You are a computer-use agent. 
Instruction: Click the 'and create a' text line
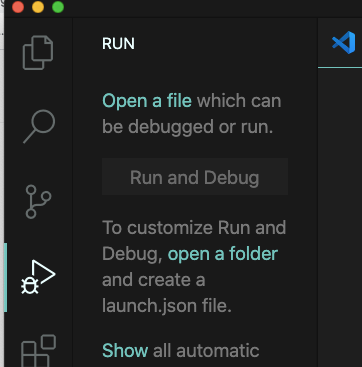click(x=153, y=280)
